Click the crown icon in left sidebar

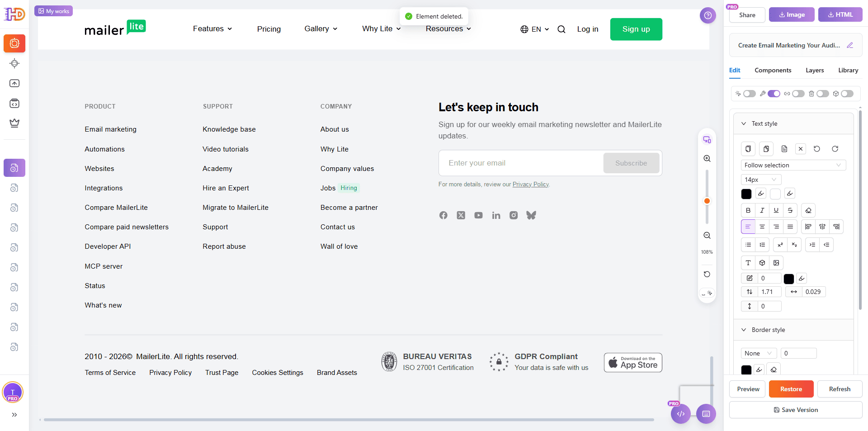pyautogui.click(x=14, y=123)
